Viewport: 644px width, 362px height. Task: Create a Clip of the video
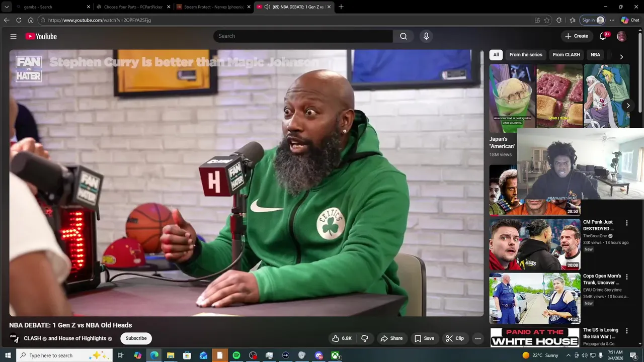coord(455,338)
